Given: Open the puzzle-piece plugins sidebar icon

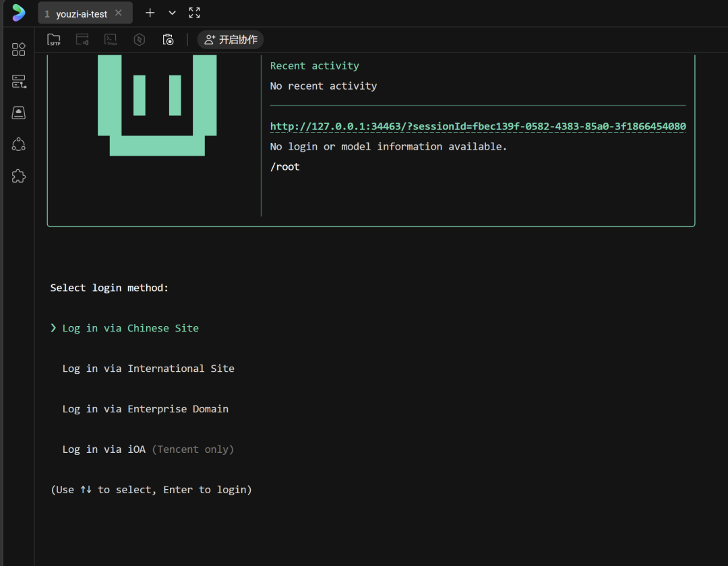Looking at the screenshot, I should (19, 176).
